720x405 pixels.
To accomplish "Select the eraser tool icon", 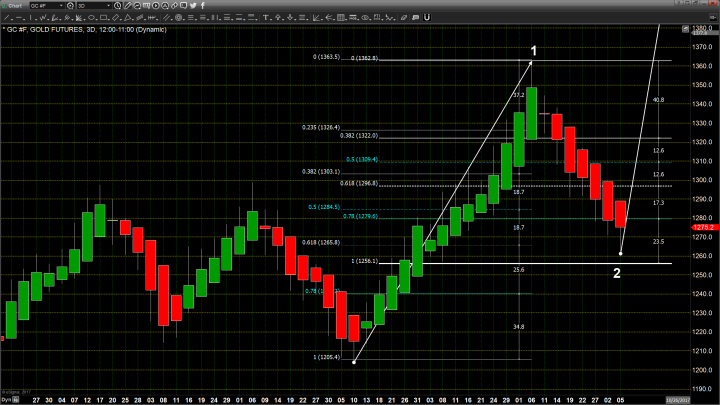I will tap(404, 17).
